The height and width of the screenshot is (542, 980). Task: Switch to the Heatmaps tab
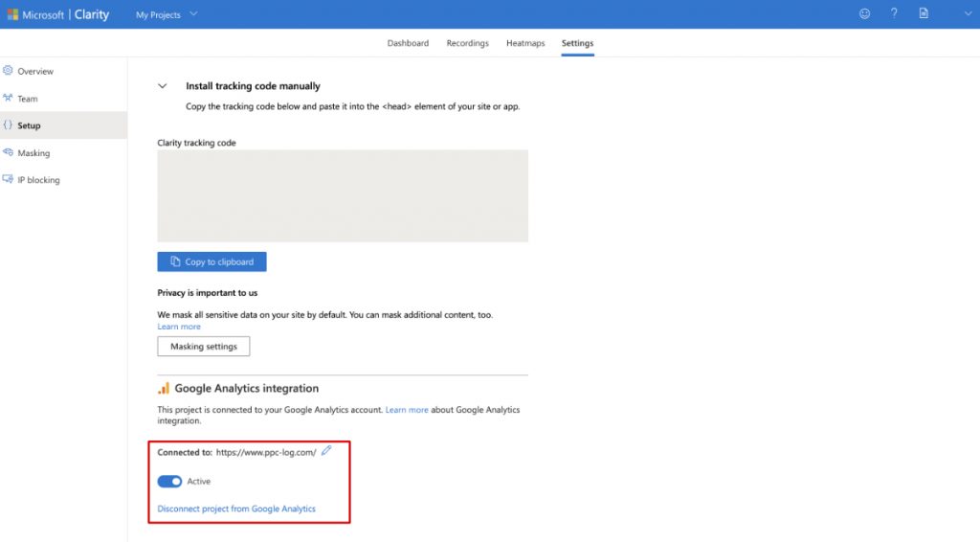coord(525,43)
